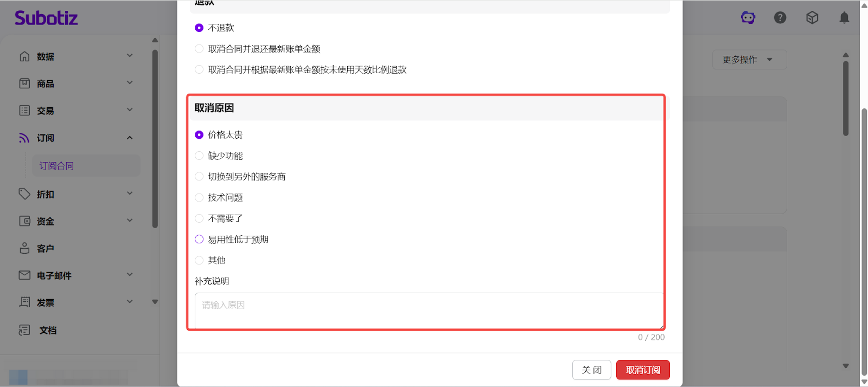The image size is (868, 387).
Task: Click the 数据 home icon in sidebar
Action: pos(24,56)
